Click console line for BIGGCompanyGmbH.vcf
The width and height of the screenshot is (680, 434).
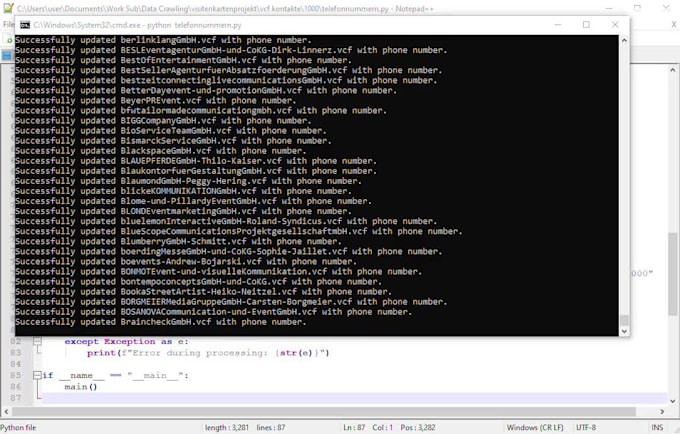[x=163, y=121]
